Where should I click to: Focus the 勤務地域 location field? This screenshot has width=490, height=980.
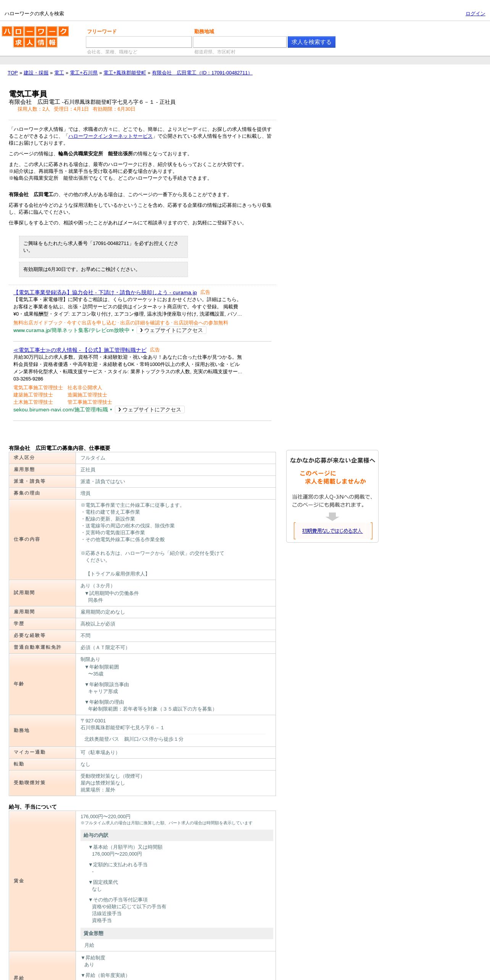[240, 42]
